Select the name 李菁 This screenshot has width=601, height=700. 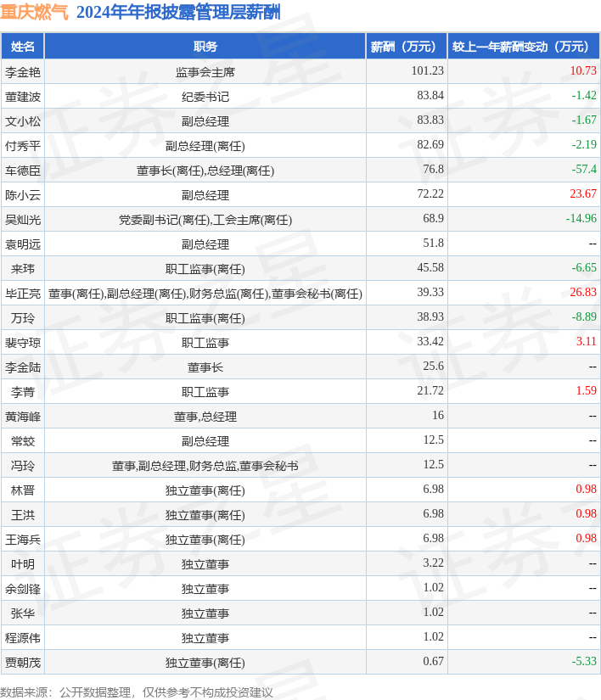(x=23, y=391)
